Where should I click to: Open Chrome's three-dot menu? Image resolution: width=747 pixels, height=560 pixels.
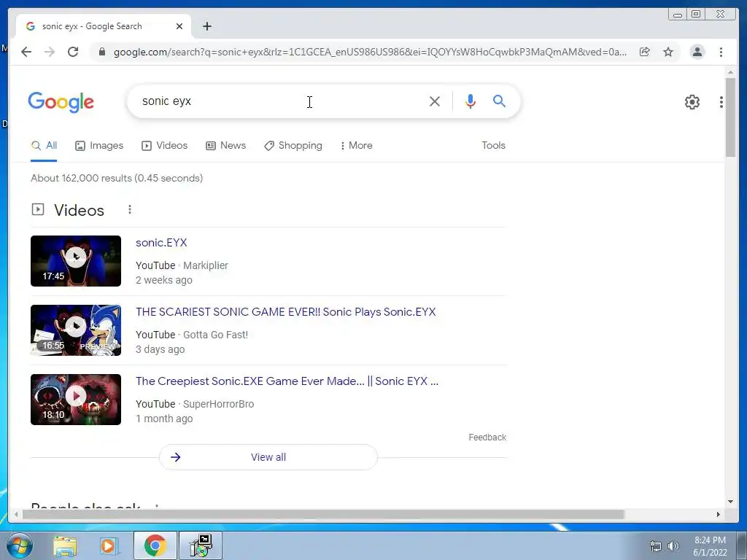pyautogui.click(x=721, y=52)
